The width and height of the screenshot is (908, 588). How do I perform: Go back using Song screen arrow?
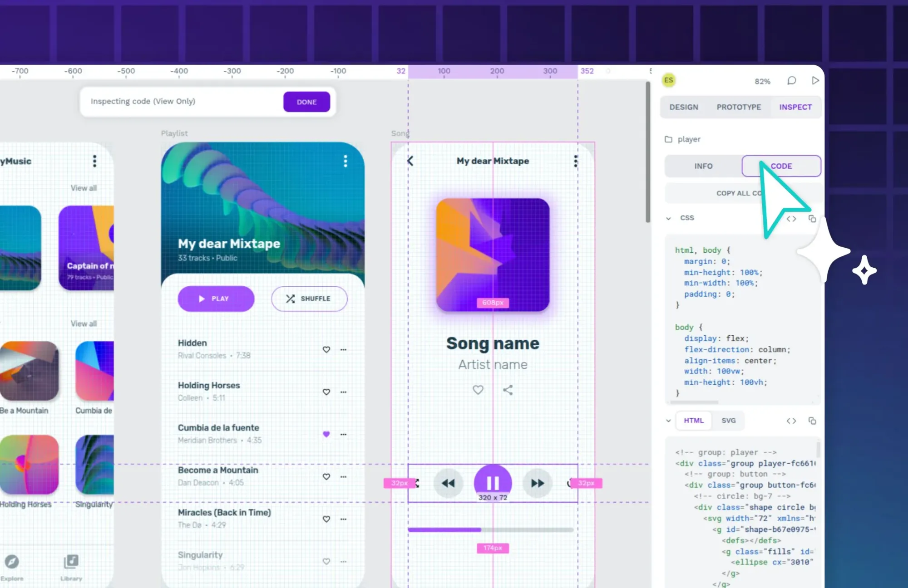pyautogui.click(x=410, y=161)
